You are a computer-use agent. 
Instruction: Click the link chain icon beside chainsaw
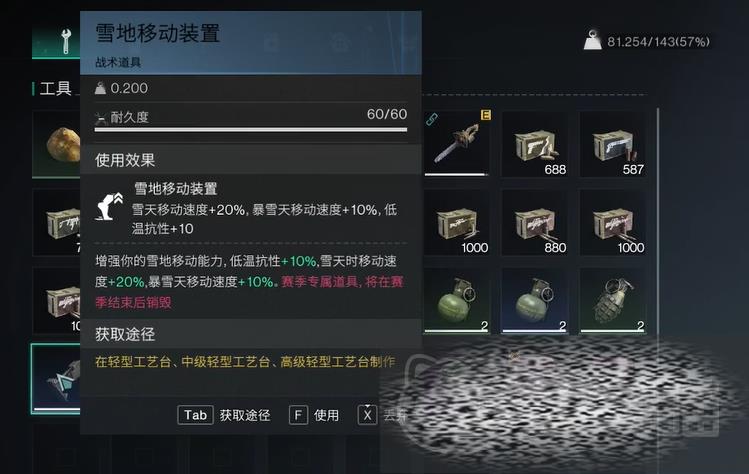432,119
